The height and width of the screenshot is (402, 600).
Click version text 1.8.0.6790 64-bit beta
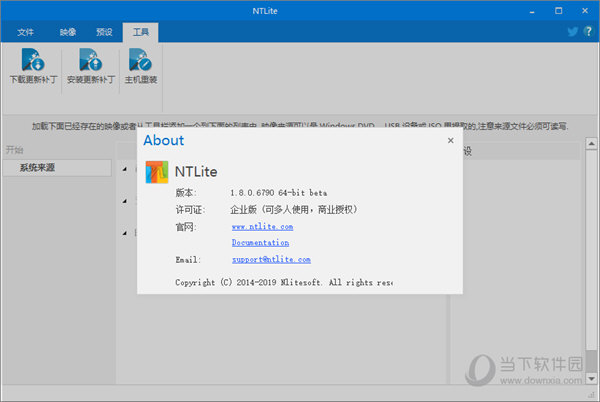click(x=279, y=193)
